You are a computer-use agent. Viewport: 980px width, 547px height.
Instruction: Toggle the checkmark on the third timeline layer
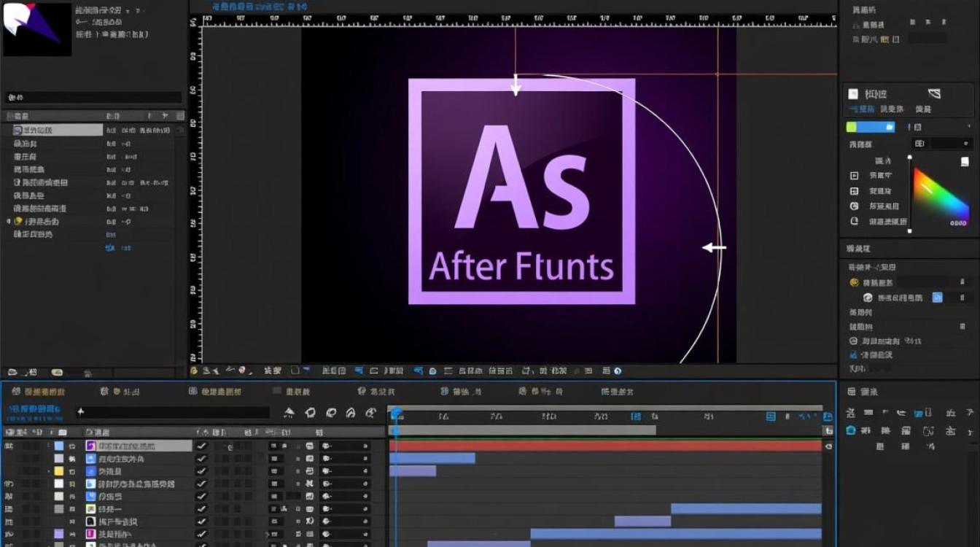[x=202, y=471]
